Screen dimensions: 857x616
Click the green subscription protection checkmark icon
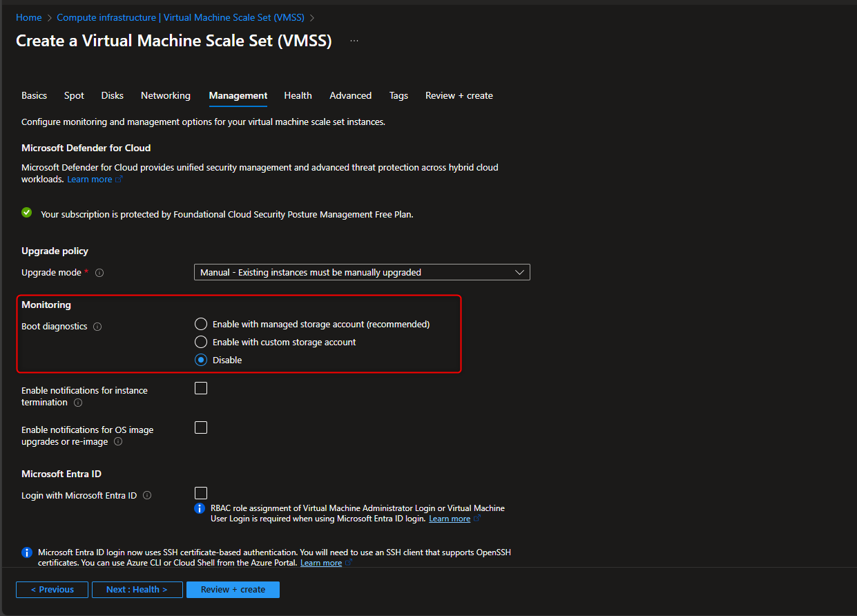pyautogui.click(x=26, y=213)
